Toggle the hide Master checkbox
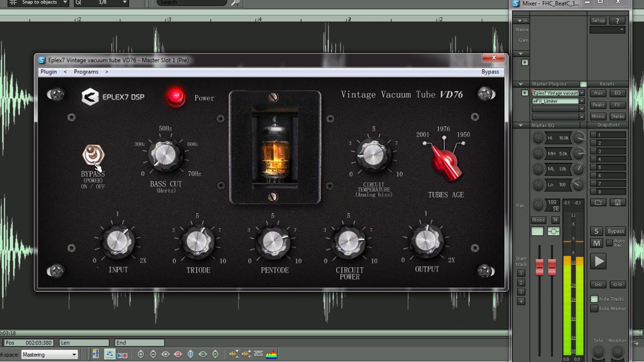644x362 pixels. (594, 309)
